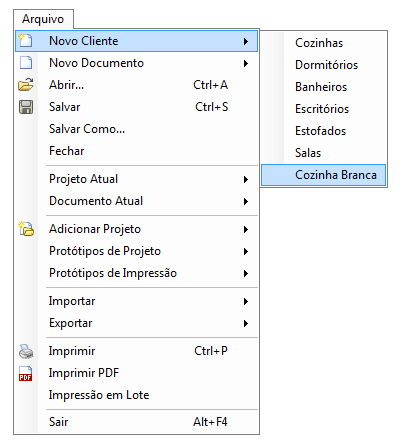
Task: Expand the Exportar submenu arrow
Action: pos(246,323)
